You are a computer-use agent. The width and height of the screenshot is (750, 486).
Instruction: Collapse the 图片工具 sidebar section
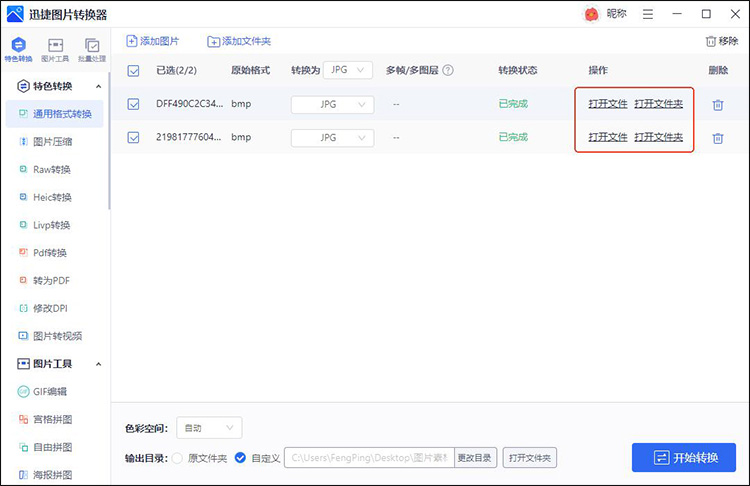(99, 364)
